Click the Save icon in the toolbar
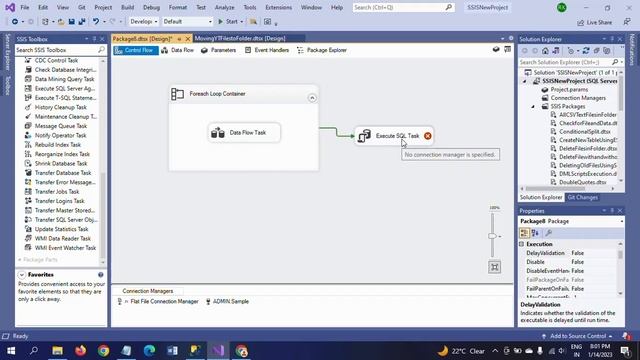 click(x=71, y=22)
